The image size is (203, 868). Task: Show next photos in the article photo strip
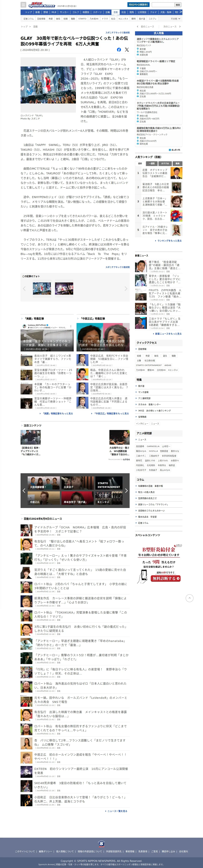coord(126,288)
